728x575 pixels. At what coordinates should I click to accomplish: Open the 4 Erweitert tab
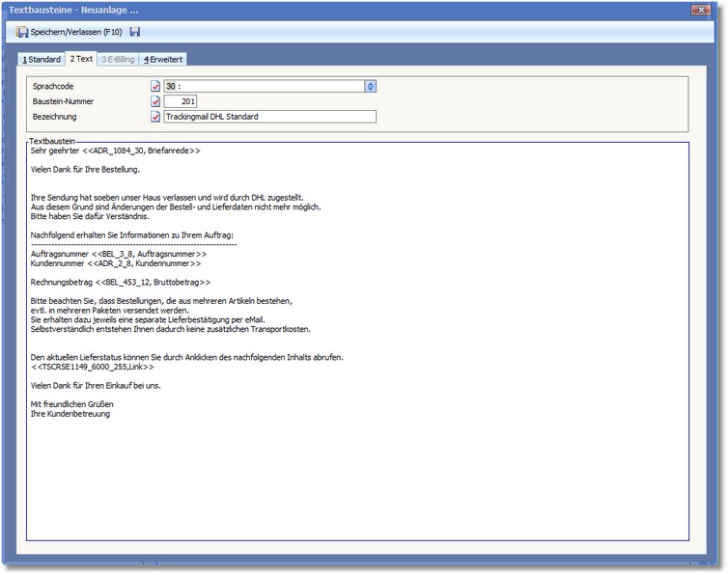pos(165,59)
